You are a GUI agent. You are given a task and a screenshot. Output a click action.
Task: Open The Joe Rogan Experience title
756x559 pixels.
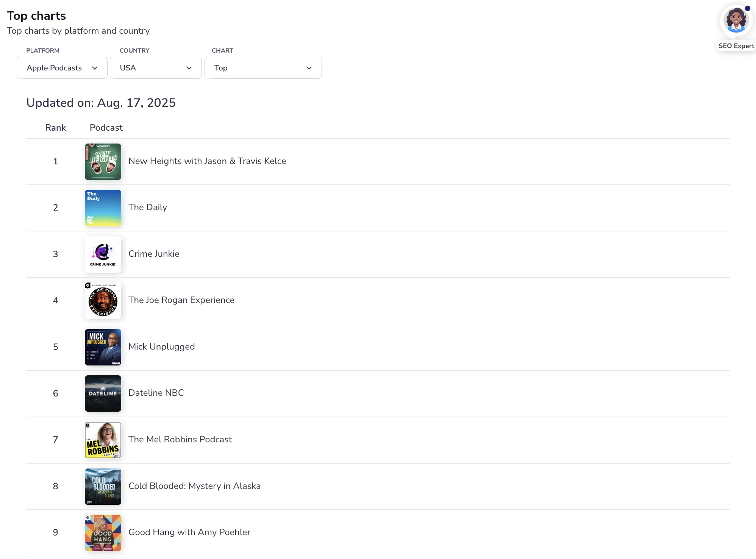181,300
